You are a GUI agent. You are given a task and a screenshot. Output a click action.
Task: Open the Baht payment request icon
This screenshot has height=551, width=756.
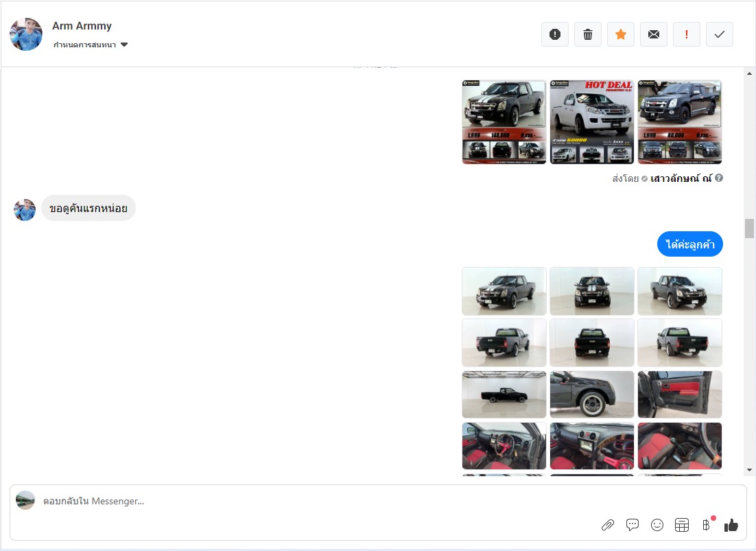point(707,525)
